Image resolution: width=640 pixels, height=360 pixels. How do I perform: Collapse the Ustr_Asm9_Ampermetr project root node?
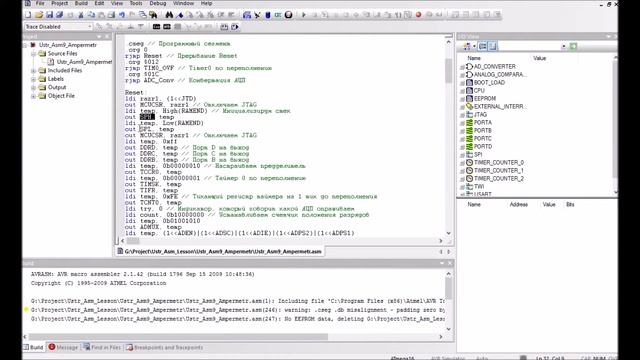(25, 45)
